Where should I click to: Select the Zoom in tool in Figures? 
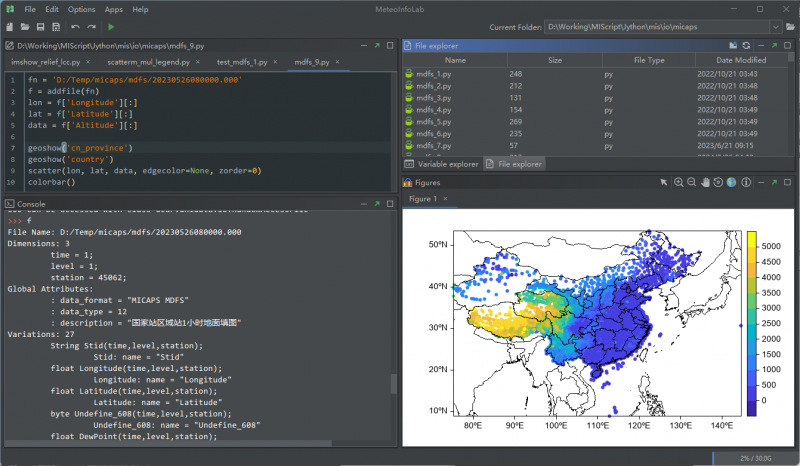coord(679,182)
